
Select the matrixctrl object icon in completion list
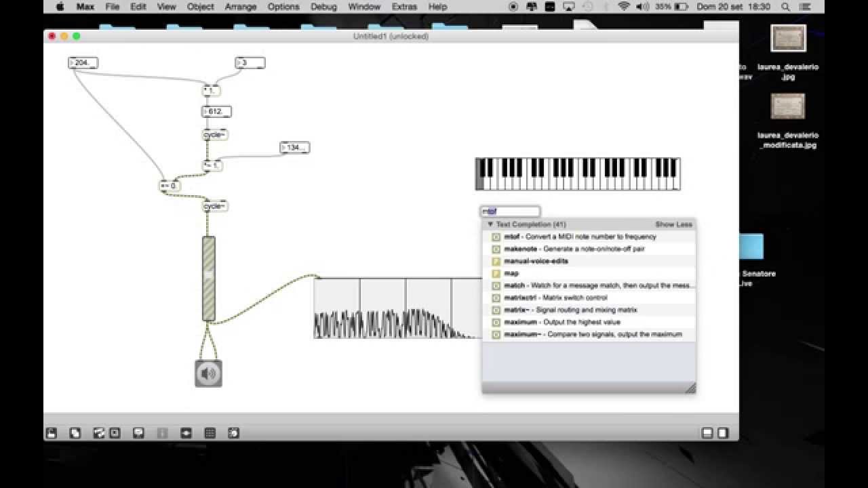(x=496, y=298)
